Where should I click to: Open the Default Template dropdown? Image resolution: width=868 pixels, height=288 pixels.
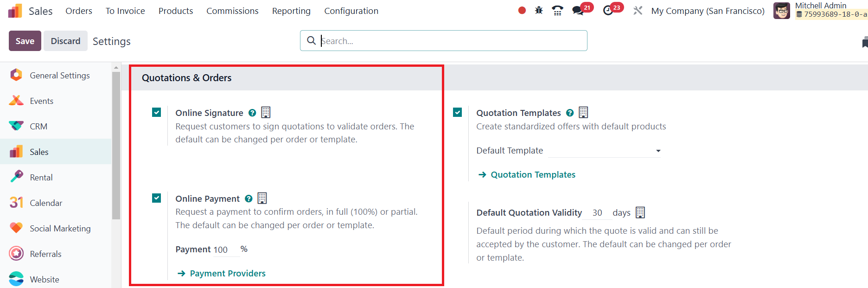[604, 151]
